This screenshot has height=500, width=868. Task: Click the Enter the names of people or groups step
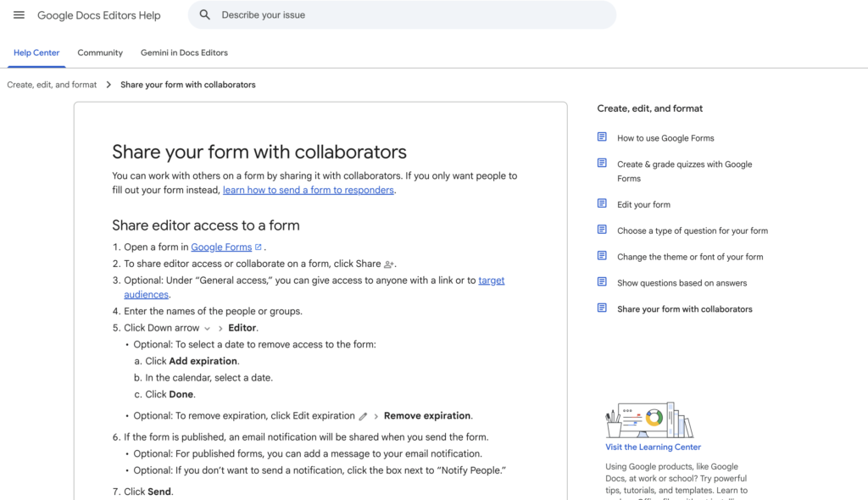pos(213,311)
